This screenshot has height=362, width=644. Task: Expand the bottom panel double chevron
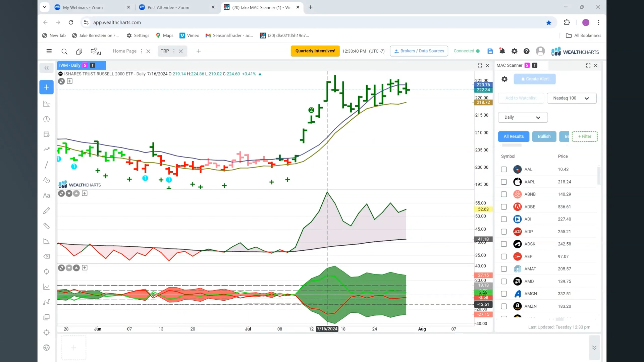click(594, 348)
